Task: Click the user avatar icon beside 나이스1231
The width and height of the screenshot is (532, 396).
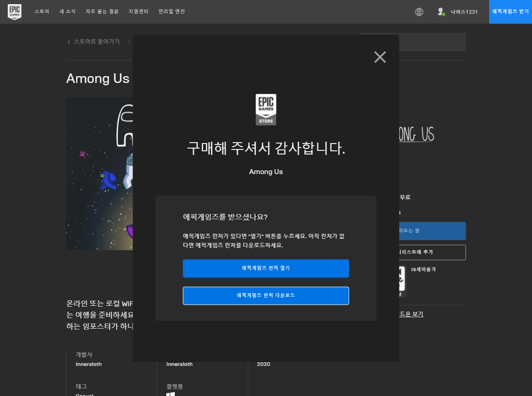Action: pyautogui.click(x=441, y=12)
